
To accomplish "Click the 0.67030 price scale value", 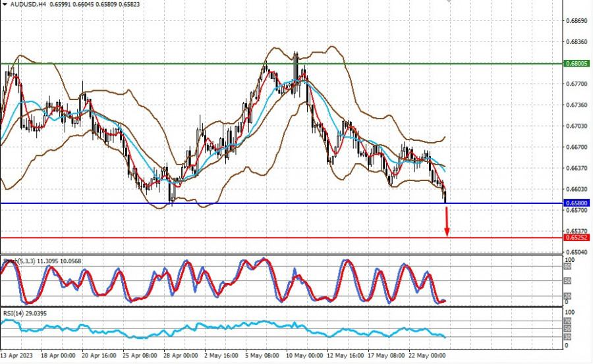I will (x=577, y=126).
